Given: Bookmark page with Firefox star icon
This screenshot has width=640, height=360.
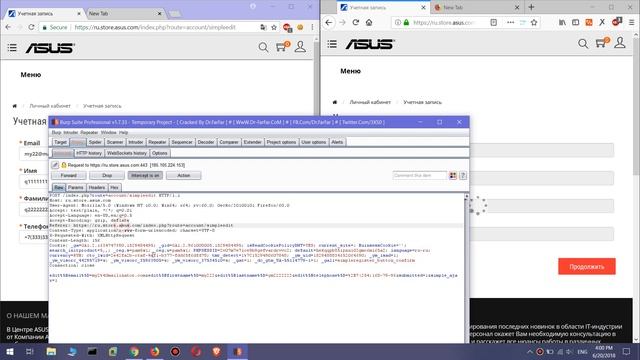Looking at the screenshot, I should point(534,22).
